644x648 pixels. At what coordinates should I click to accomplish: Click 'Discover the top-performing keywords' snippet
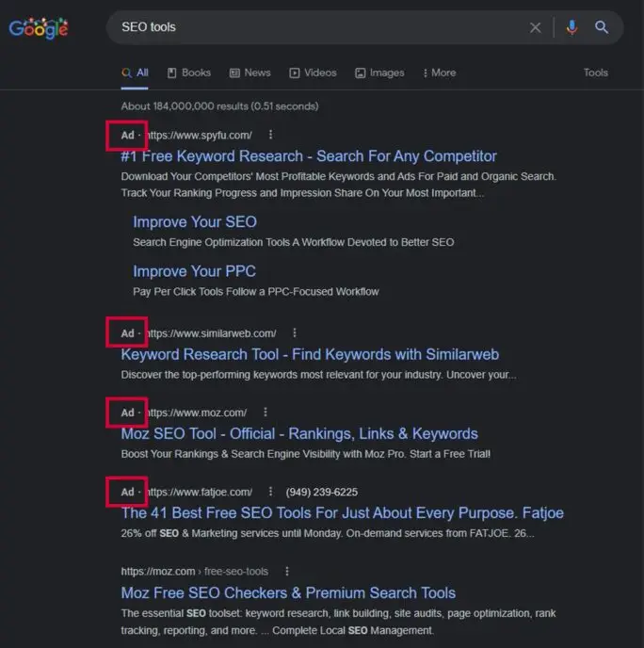click(318, 375)
